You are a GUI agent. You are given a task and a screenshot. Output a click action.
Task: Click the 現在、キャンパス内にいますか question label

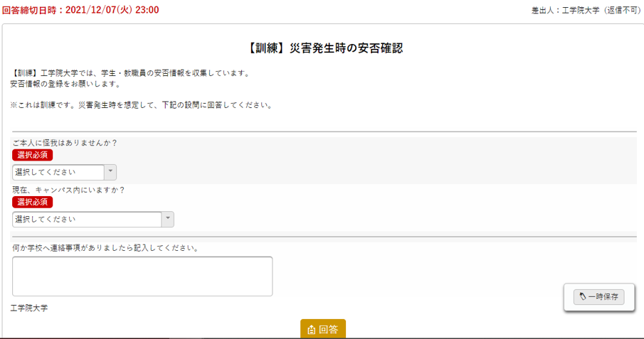(69, 190)
